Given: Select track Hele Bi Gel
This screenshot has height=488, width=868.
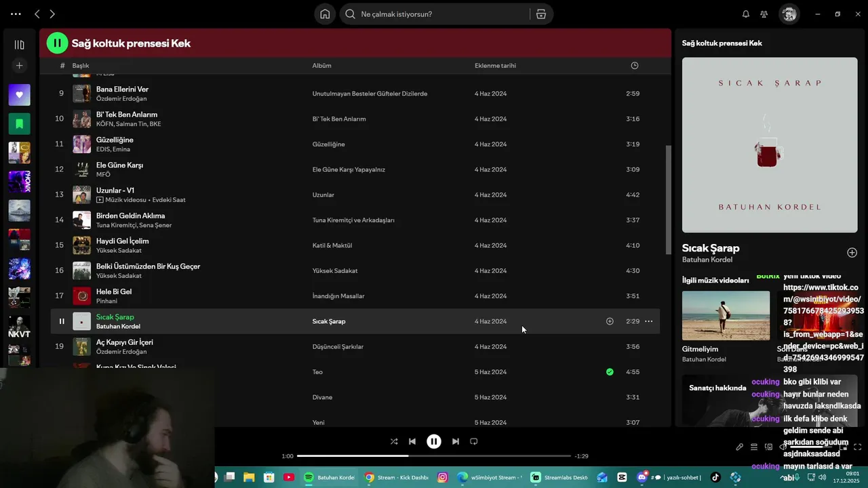Looking at the screenshot, I should tap(114, 291).
